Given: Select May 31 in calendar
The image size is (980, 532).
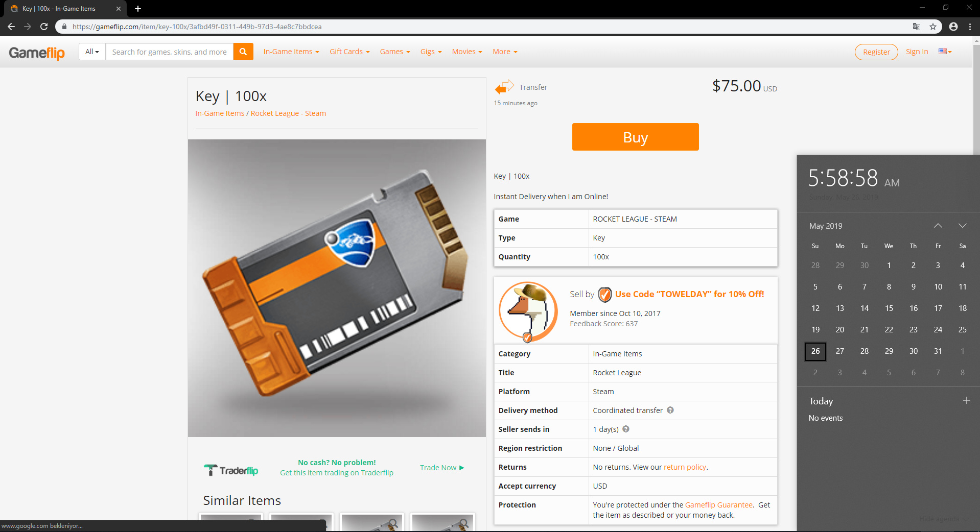Looking at the screenshot, I should 938,351.
